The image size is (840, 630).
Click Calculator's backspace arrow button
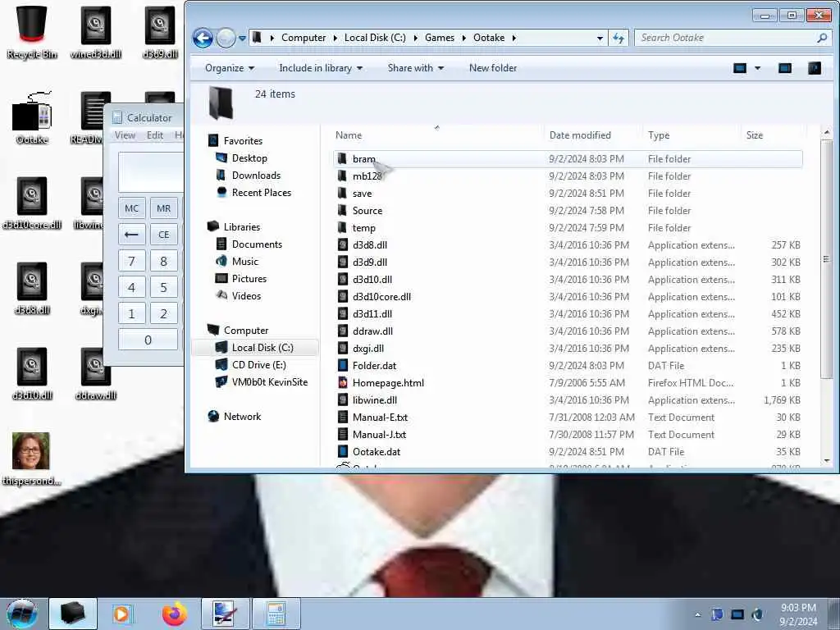coord(132,235)
